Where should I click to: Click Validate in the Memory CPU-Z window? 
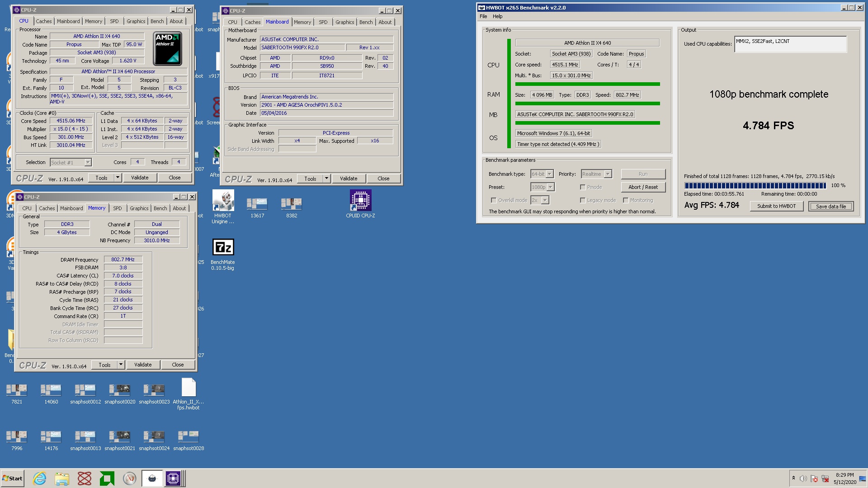pos(143,365)
